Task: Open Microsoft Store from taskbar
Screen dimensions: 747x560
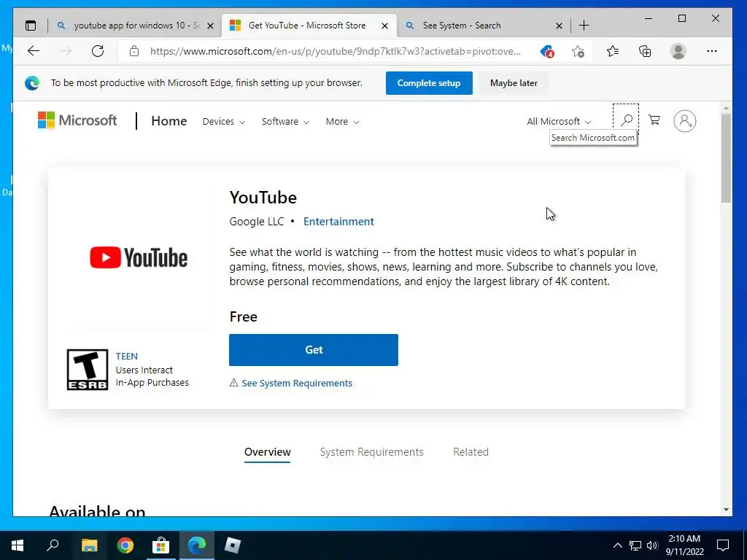Action: [161, 545]
